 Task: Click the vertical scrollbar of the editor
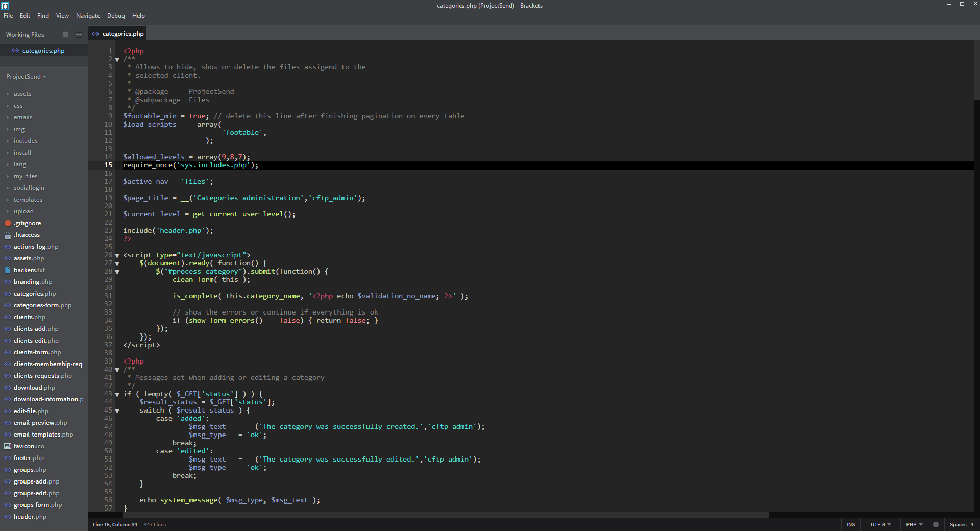977,70
